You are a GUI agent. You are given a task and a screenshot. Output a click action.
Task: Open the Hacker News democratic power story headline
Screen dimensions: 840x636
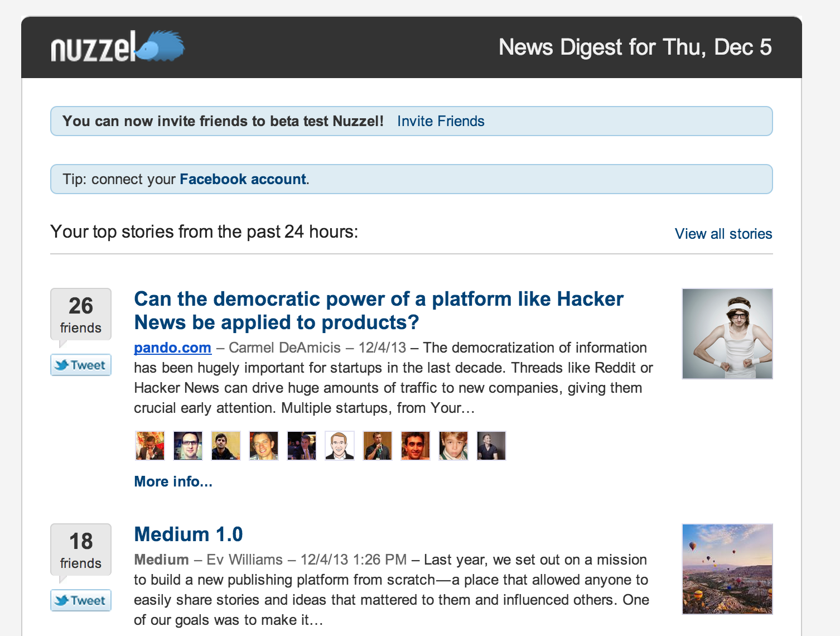click(379, 311)
